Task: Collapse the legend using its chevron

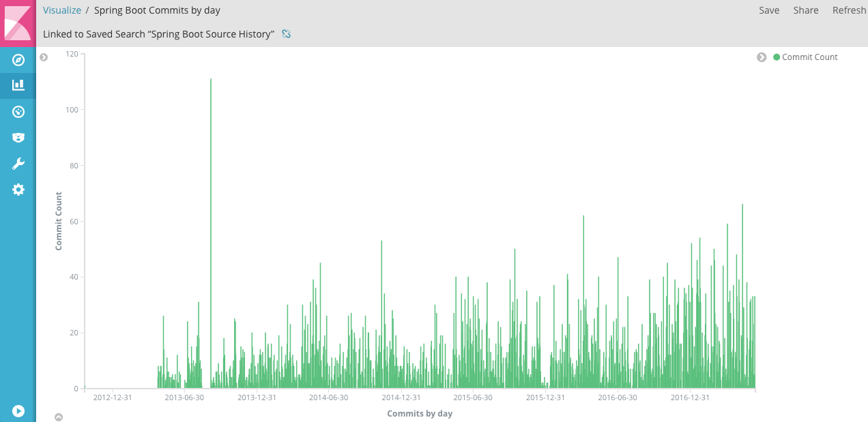Action: (x=762, y=57)
